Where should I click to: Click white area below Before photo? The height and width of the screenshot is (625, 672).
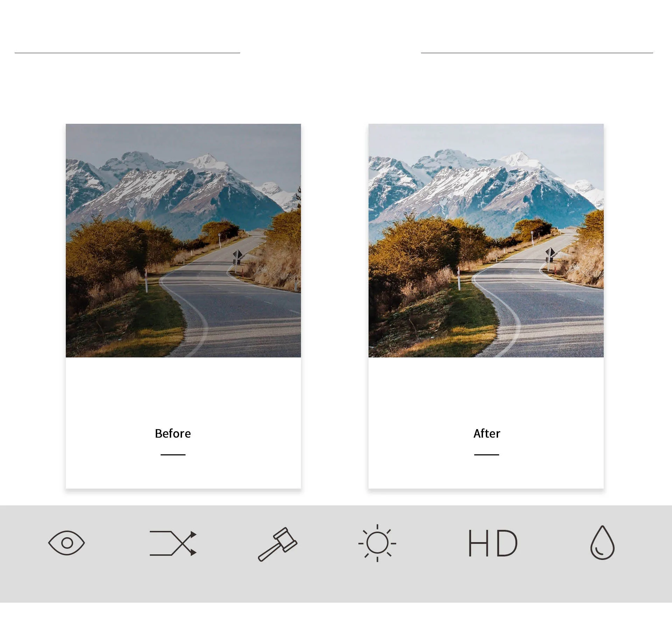[x=183, y=388]
